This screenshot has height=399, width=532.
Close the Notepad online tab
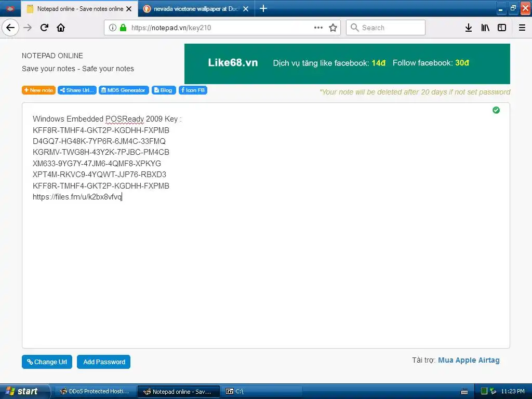[129, 9]
